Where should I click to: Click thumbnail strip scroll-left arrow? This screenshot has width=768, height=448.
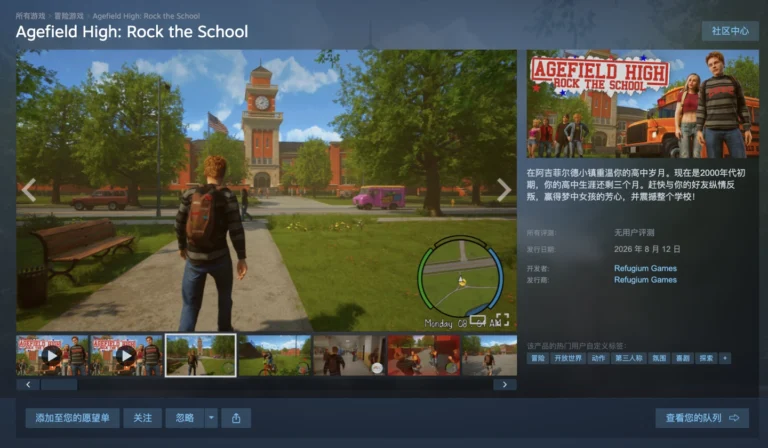click(28, 385)
